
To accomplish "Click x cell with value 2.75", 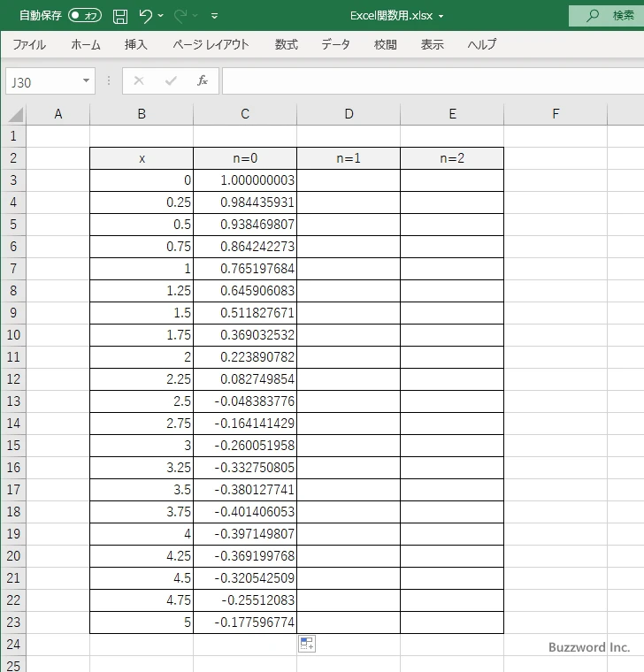I will pos(142,424).
